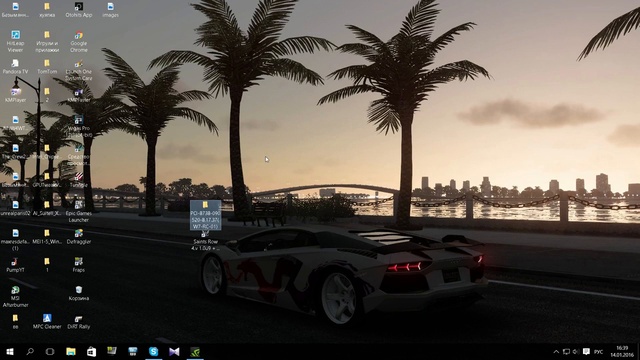
Task: Open the Игрули и приложки folder
Action: pos(47,41)
